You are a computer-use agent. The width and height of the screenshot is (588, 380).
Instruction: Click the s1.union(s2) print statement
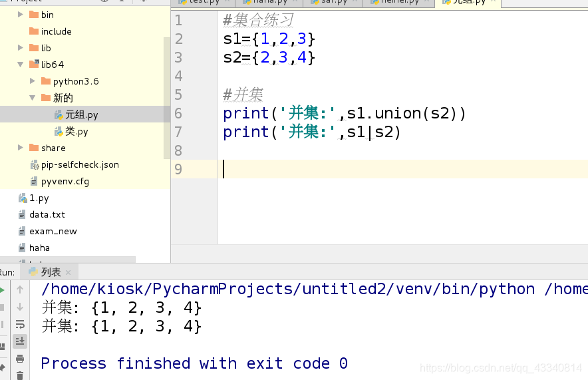(345, 113)
